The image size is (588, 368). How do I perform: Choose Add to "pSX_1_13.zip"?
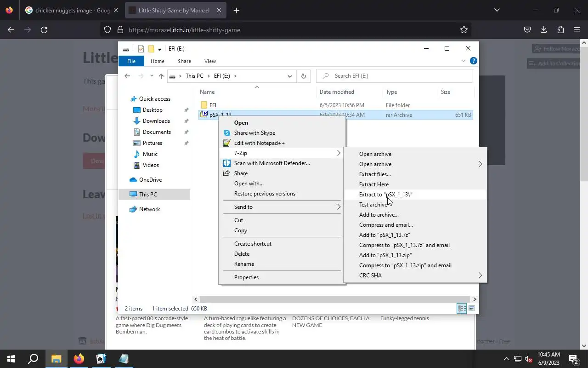[415, 255]
